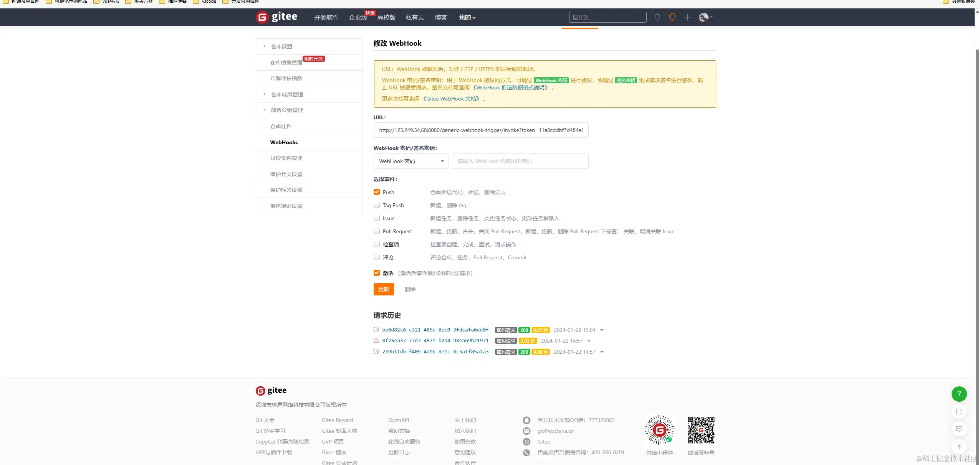The width and height of the screenshot is (980, 465).
Task: Click the orange 更新 button
Action: 383,289
